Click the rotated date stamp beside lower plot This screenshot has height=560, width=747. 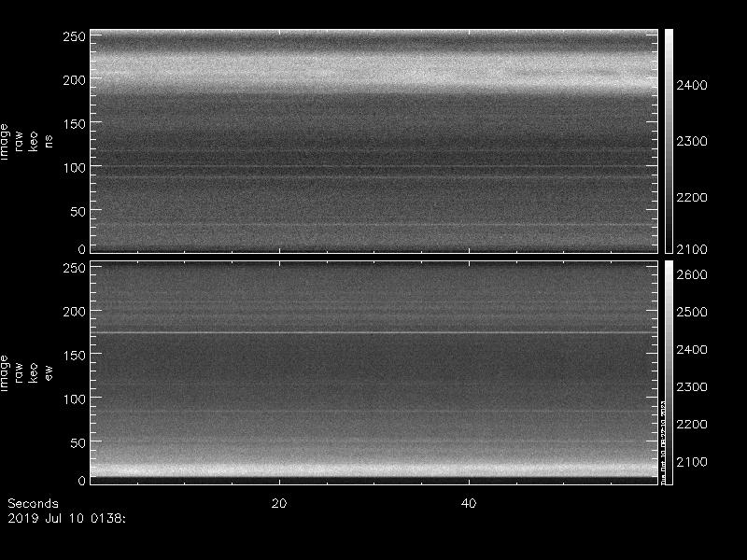pos(663,441)
